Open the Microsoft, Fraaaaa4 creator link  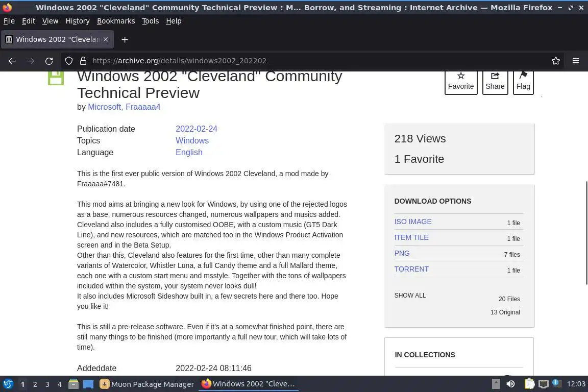tap(124, 107)
